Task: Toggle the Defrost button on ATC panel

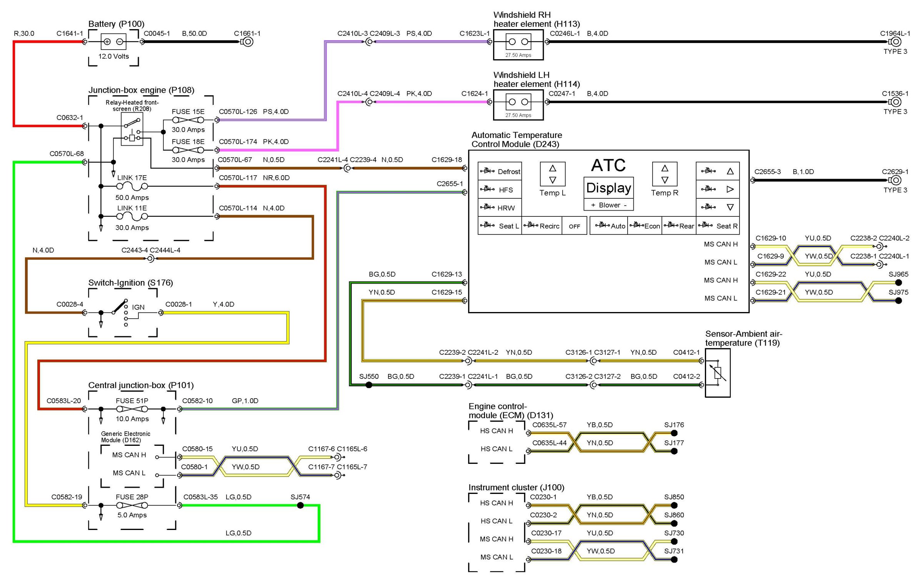Action: pyautogui.click(x=500, y=171)
